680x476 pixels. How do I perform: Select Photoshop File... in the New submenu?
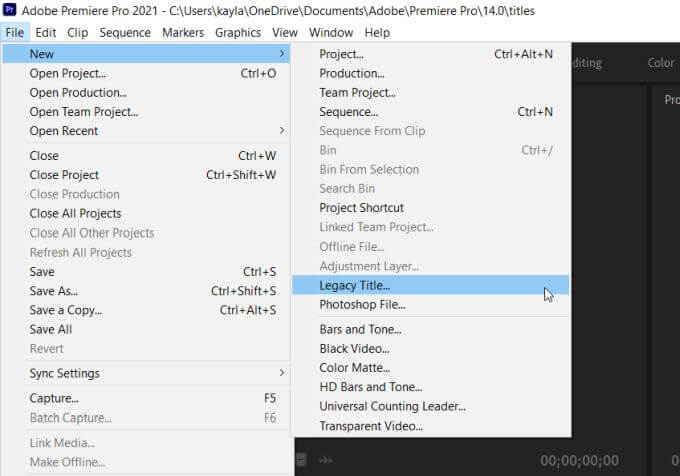pyautogui.click(x=362, y=305)
